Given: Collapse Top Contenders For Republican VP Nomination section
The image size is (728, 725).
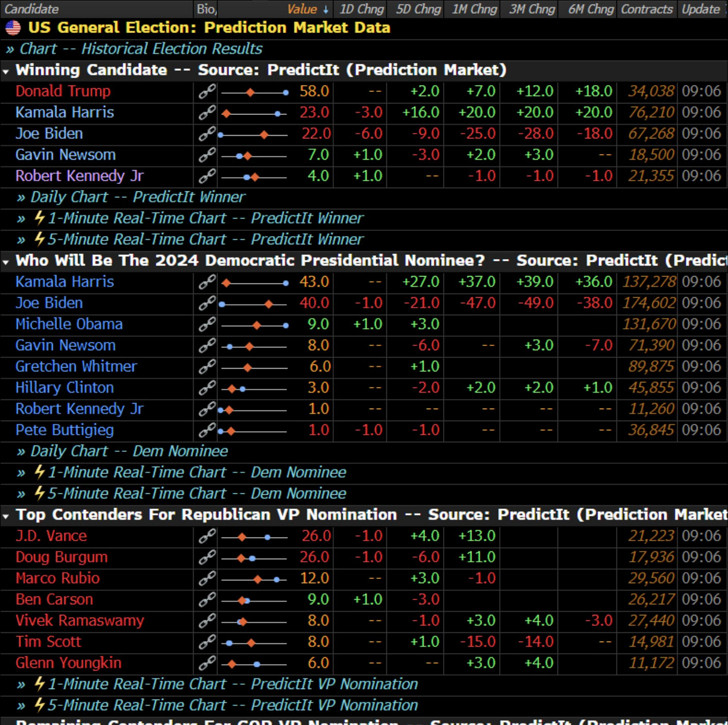Looking at the screenshot, I should [x=5, y=516].
